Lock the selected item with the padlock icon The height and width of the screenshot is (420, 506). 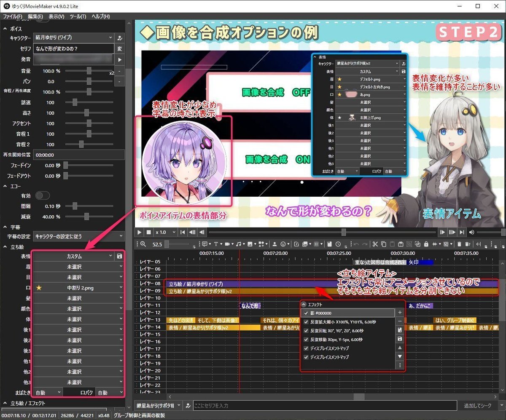tap(426, 244)
